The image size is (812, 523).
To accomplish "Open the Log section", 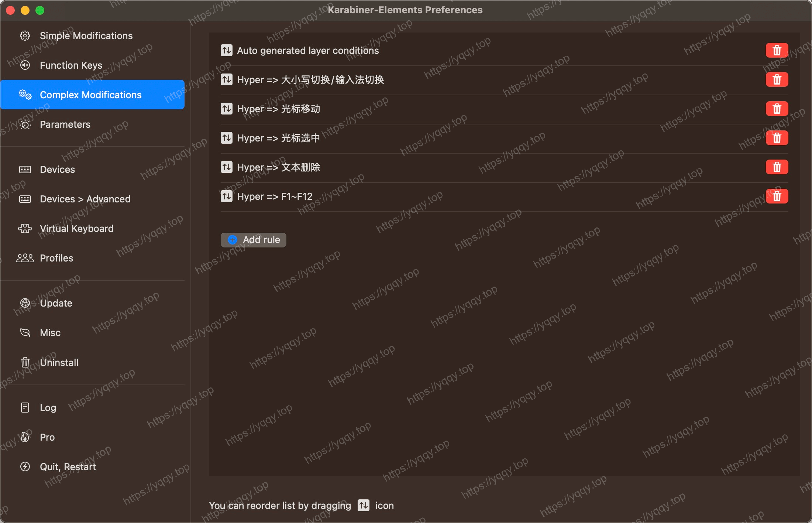I will coord(93,407).
